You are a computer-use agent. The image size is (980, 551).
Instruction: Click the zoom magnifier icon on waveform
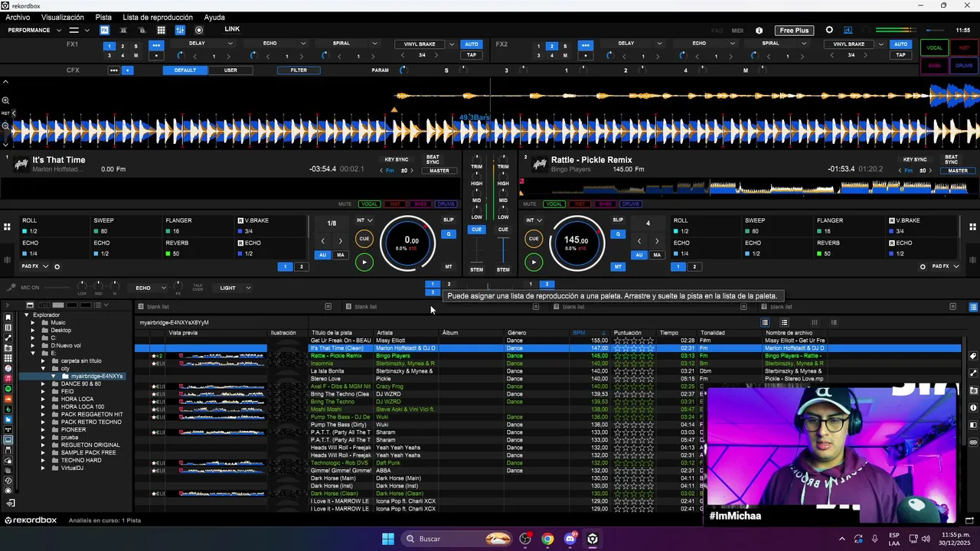pyautogui.click(x=5, y=100)
